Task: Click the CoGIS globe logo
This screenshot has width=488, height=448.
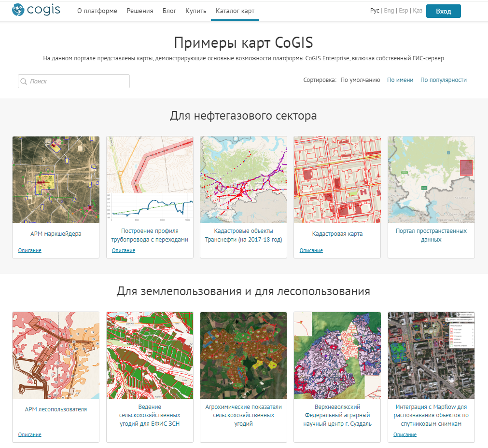Action: (x=18, y=10)
